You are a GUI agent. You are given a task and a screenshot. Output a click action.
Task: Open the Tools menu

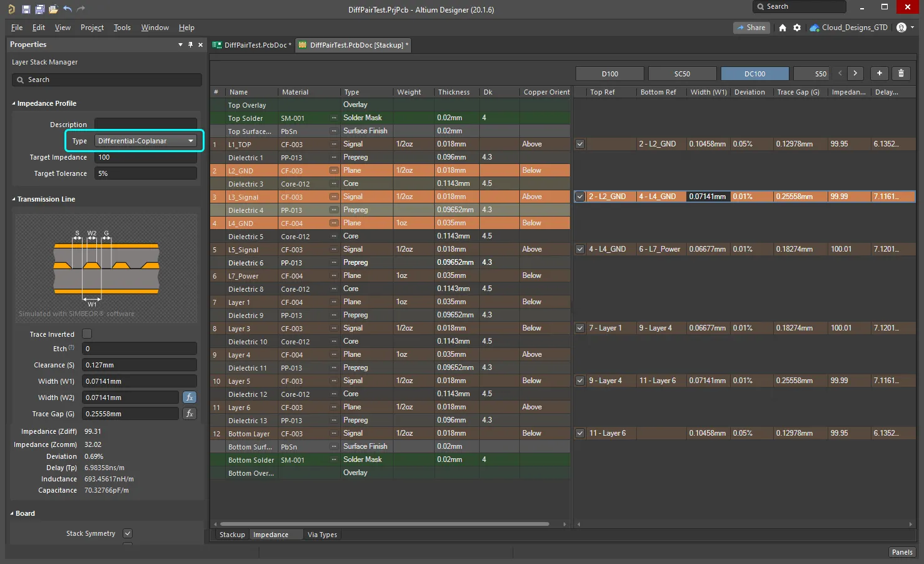[x=122, y=28]
